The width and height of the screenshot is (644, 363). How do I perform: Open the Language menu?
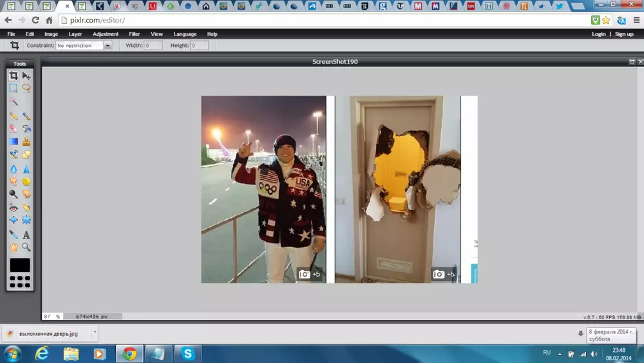click(185, 34)
